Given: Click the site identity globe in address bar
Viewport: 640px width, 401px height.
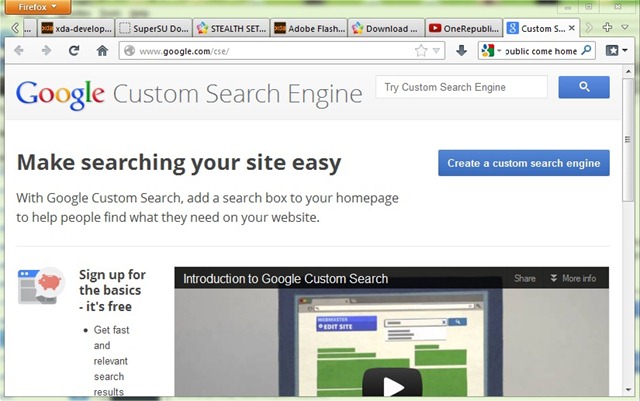Looking at the screenshot, I should [x=129, y=51].
